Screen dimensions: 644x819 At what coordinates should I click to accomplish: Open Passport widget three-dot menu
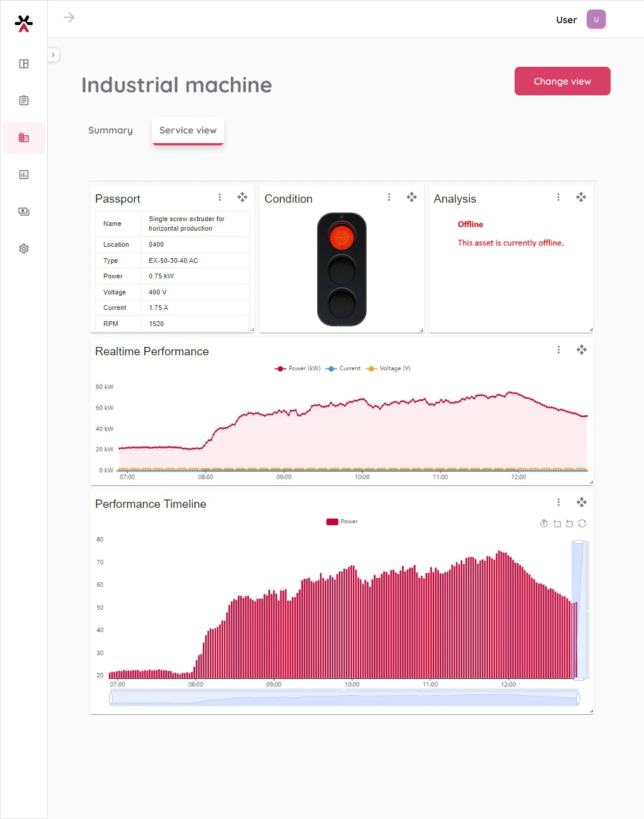219,197
